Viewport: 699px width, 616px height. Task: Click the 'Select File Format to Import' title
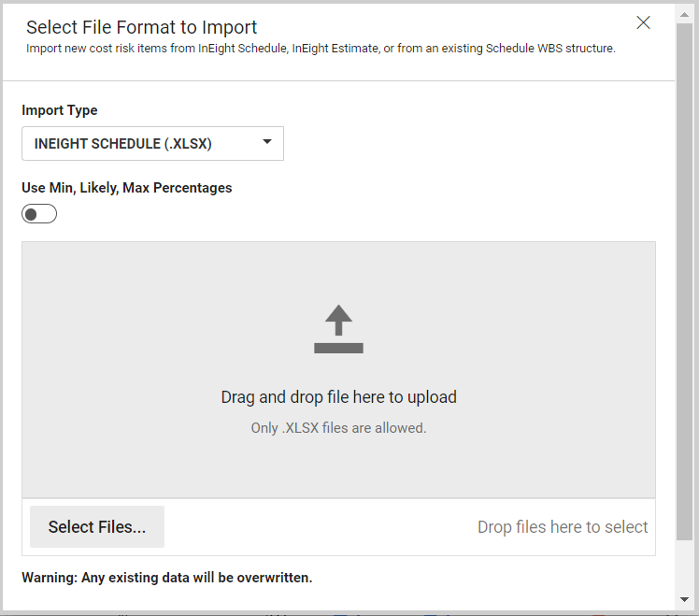141,28
